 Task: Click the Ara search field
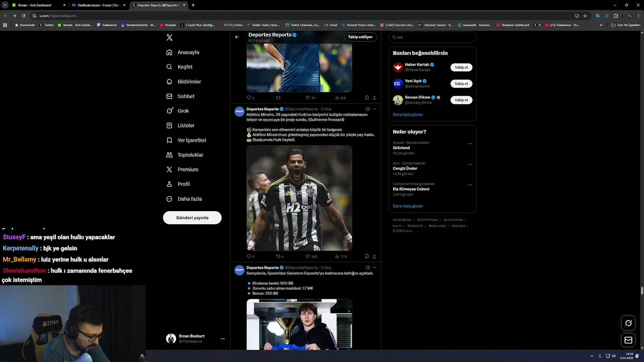pos(432,37)
